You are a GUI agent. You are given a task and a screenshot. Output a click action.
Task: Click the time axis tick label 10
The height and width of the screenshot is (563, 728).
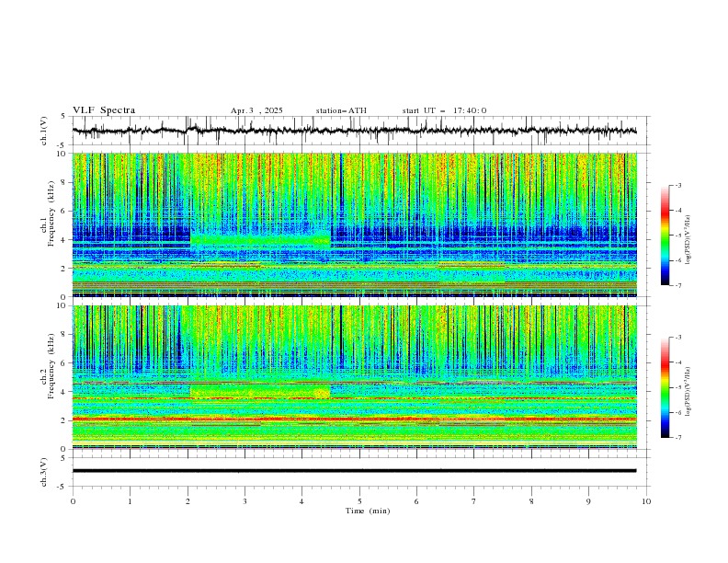(x=646, y=501)
